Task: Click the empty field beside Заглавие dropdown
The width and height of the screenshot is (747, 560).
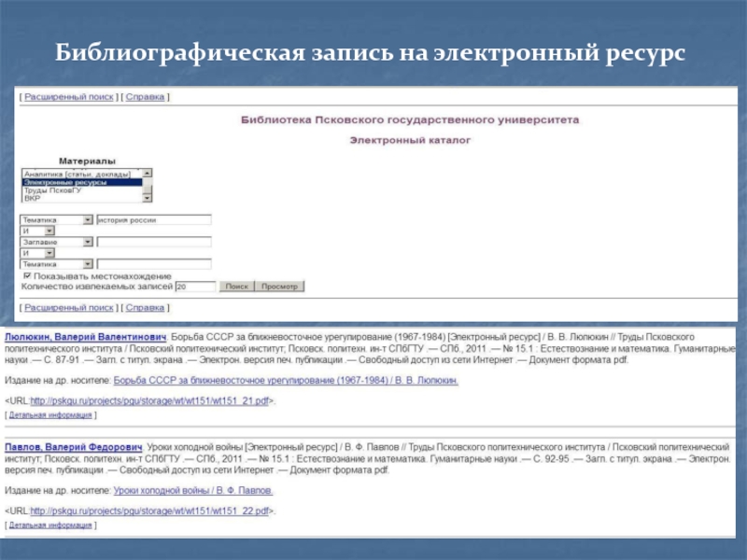Action: tap(154, 242)
